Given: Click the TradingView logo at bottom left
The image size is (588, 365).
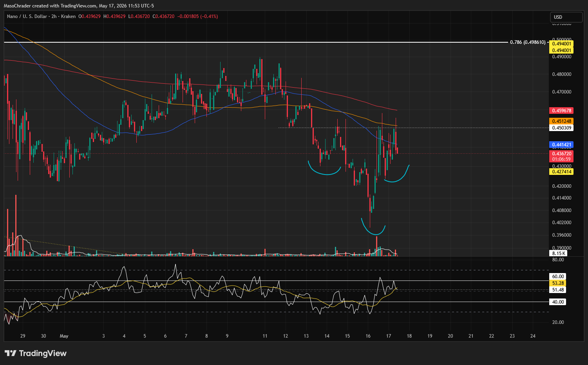Looking at the screenshot, I should point(36,353).
